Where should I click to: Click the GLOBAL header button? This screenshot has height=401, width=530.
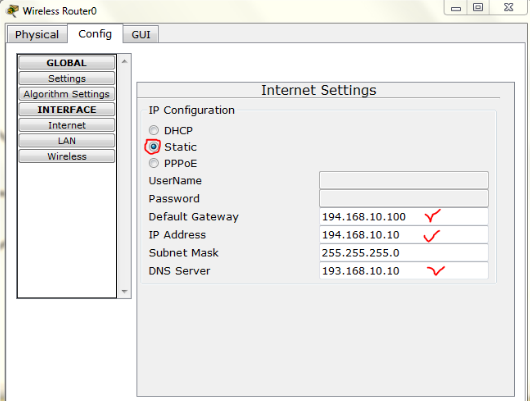(67, 63)
